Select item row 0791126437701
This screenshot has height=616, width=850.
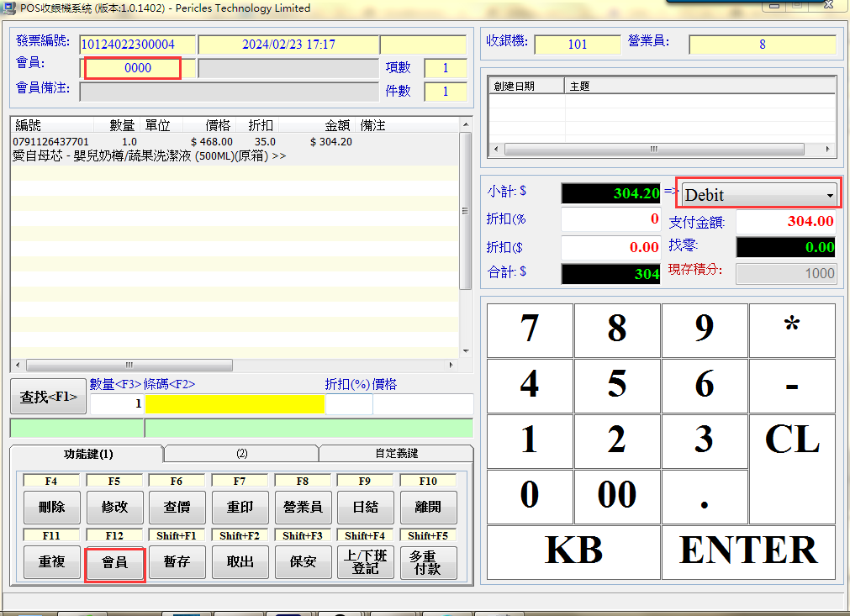click(235, 142)
